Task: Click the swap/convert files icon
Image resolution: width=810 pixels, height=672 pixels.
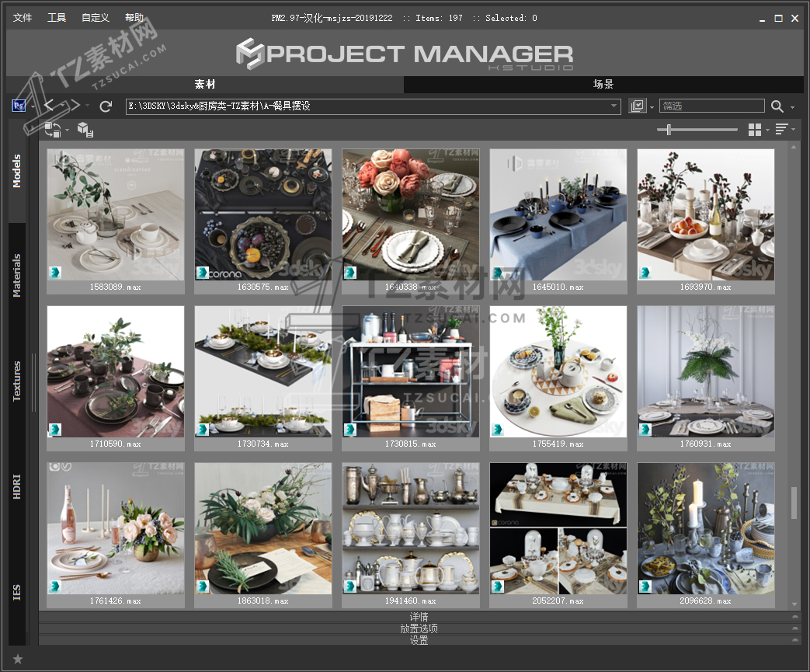Action: coord(52,130)
